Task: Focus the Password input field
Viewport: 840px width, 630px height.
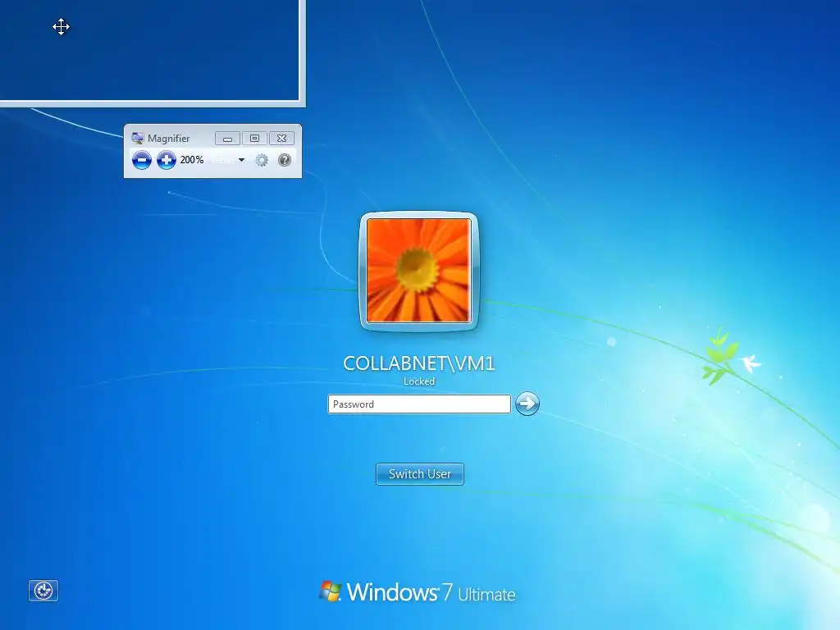Action: 419,404
